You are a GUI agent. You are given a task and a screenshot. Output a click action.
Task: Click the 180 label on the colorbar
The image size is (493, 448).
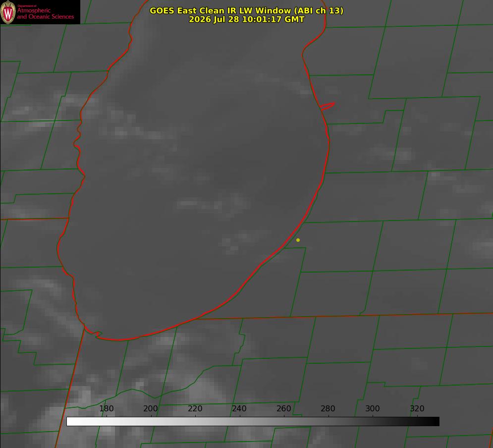coord(106,408)
